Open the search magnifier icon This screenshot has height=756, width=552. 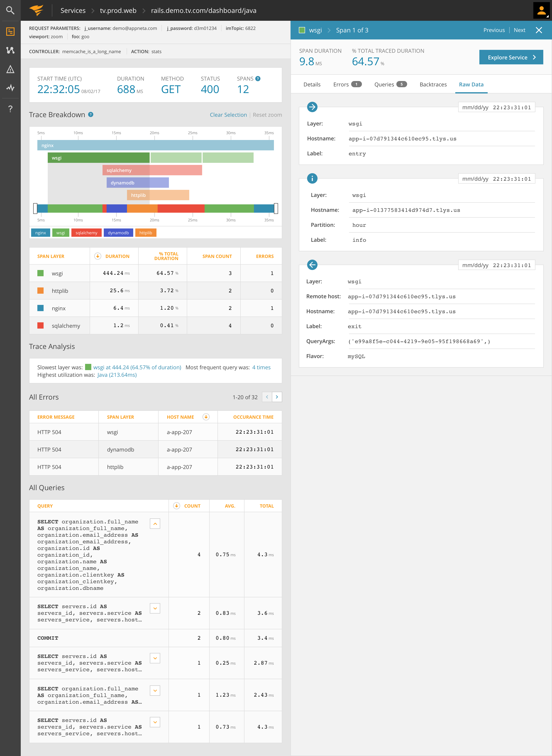10,10
